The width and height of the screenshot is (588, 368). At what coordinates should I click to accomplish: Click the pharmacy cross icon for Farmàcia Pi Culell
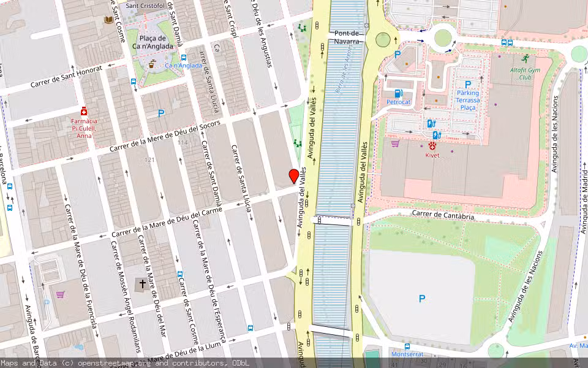(84, 112)
